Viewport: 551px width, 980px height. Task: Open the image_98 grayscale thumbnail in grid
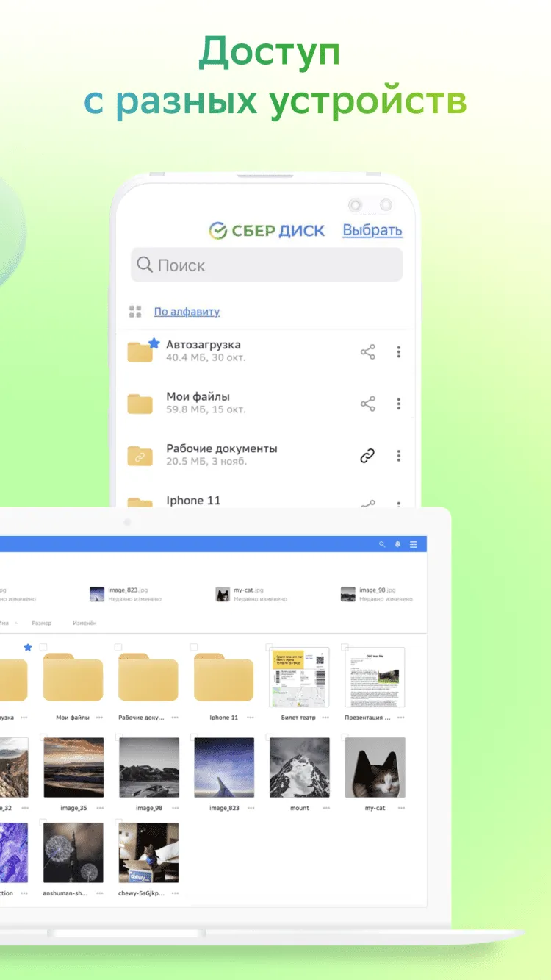[149, 768]
